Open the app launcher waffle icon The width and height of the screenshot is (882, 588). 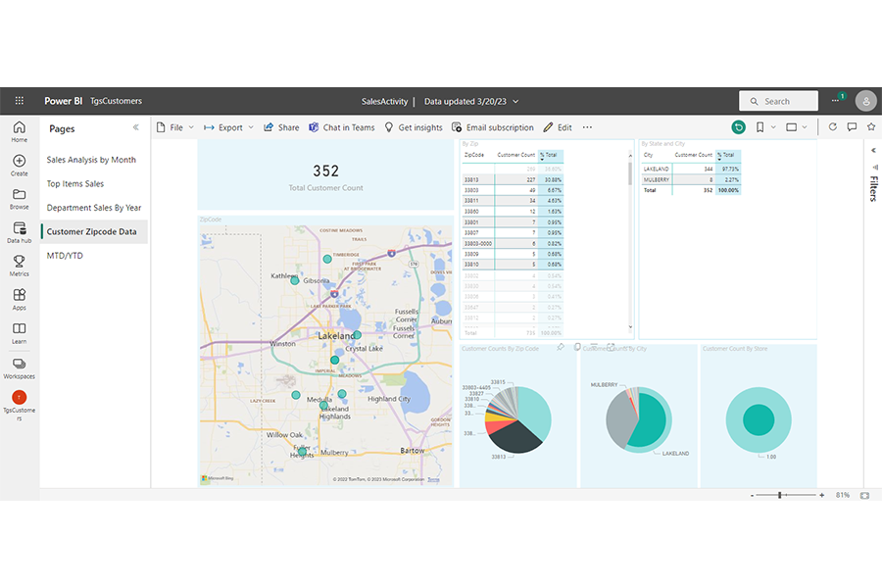click(19, 101)
